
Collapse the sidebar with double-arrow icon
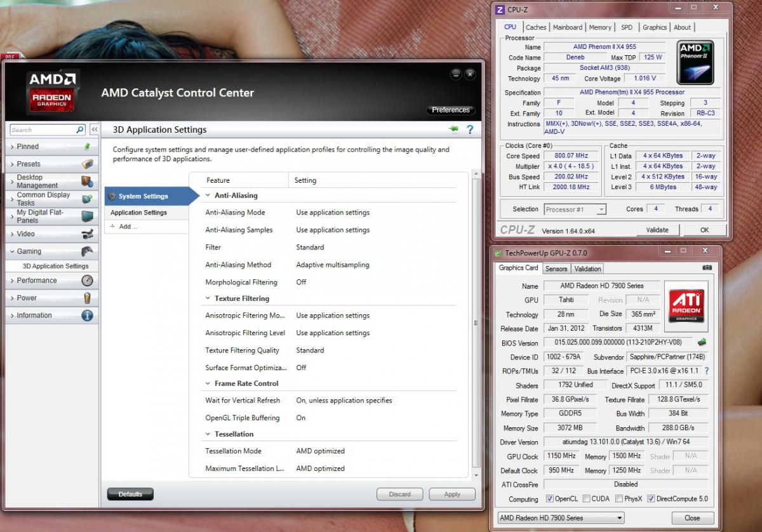coord(94,130)
